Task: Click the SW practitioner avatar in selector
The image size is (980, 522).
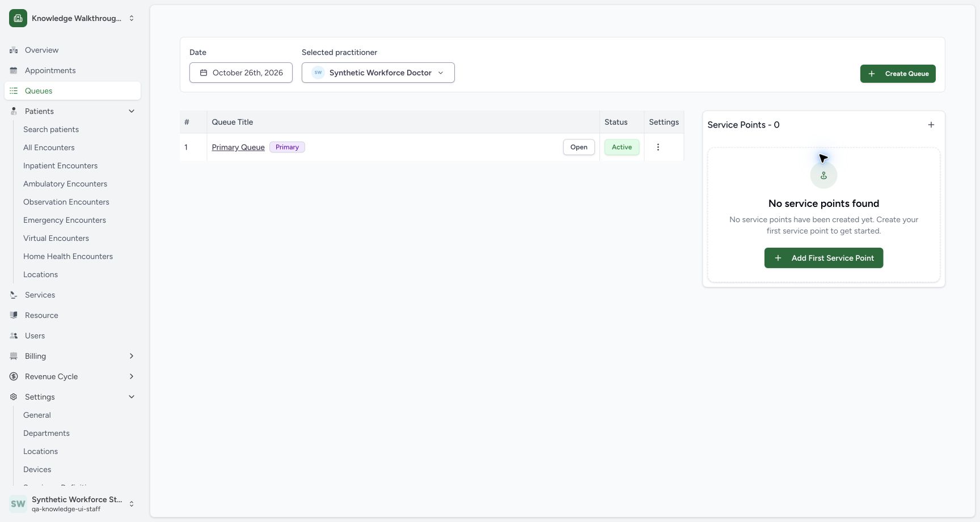Action: click(318, 73)
